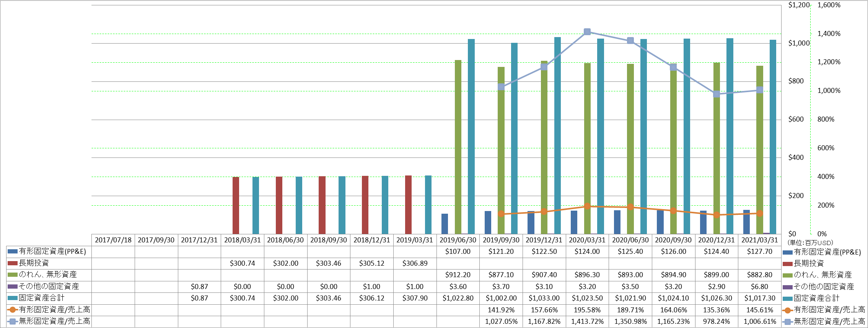Click the 有形固定資産(PP&E) row label in data table
Screen dimensions: 868x328
(52, 252)
